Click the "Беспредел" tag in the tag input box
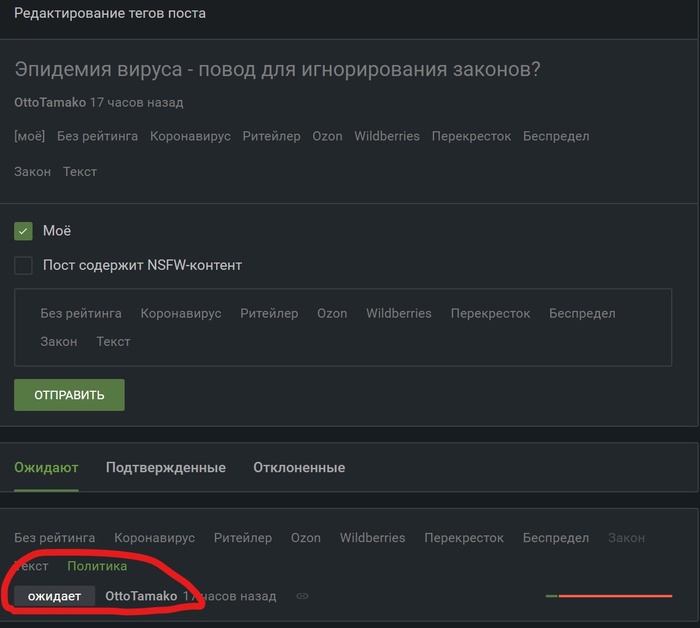 pyautogui.click(x=582, y=313)
